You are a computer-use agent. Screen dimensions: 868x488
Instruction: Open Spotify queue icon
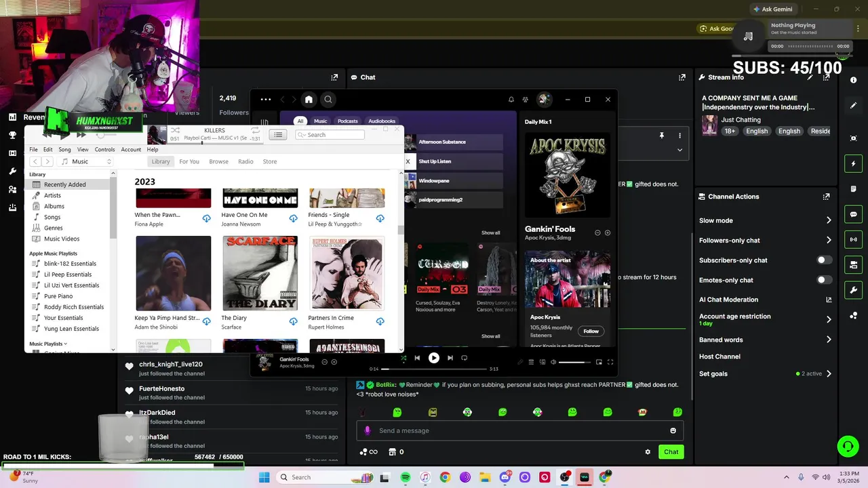click(x=531, y=362)
